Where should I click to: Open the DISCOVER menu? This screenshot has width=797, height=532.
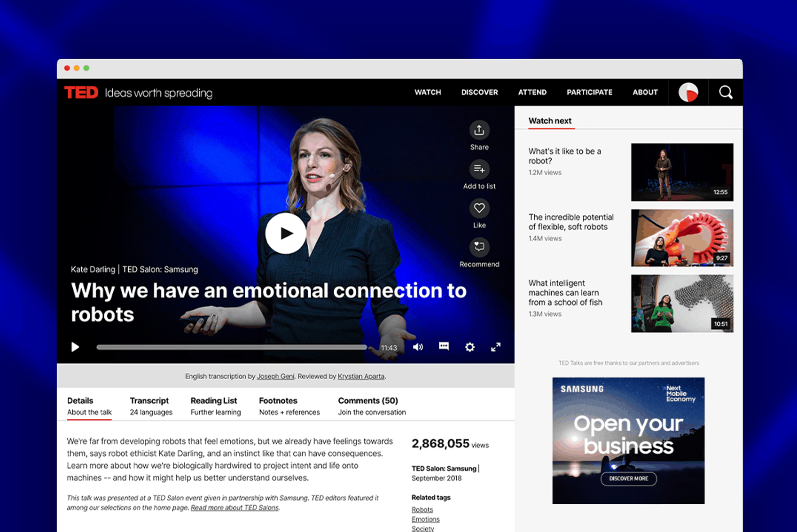click(479, 92)
